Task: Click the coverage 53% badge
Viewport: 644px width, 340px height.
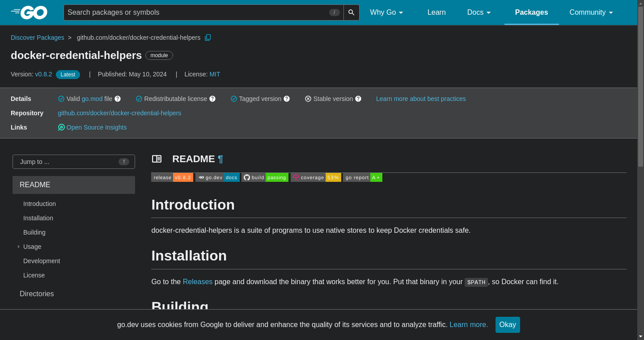Action: point(316,177)
